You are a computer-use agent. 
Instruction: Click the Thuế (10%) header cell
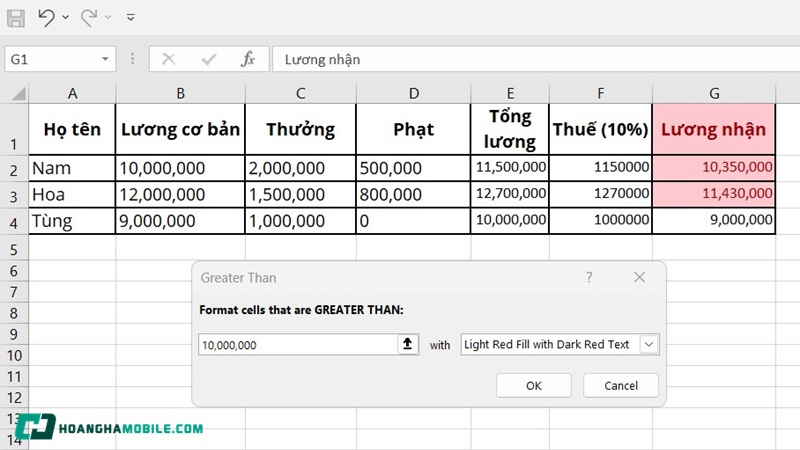(601, 129)
